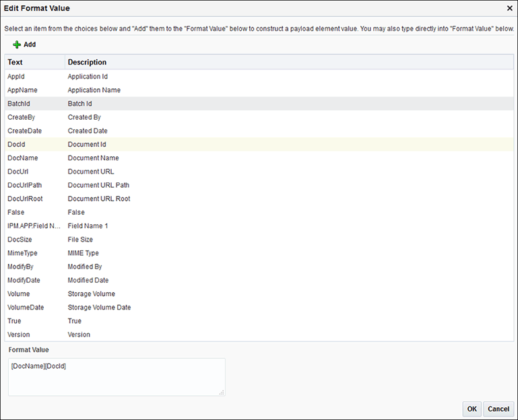Sort by the Description column header
The image size is (518, 420).
point(289,62)
